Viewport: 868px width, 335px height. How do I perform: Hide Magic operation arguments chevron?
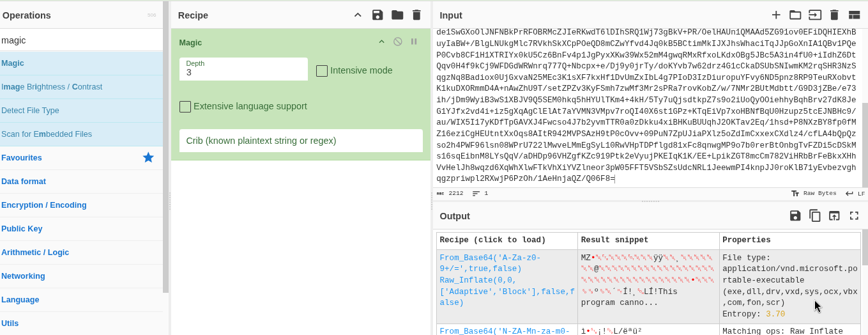(x=381, y=42)
